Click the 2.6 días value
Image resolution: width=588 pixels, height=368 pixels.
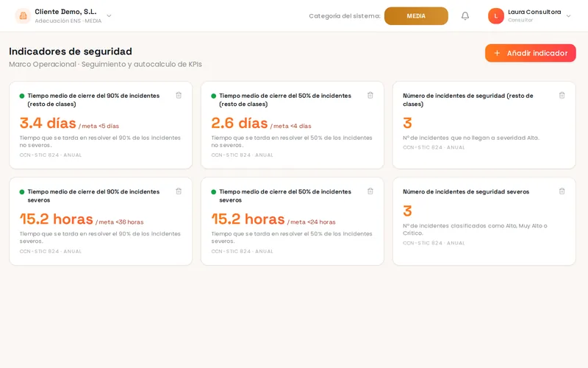click(x=240, y=123)
